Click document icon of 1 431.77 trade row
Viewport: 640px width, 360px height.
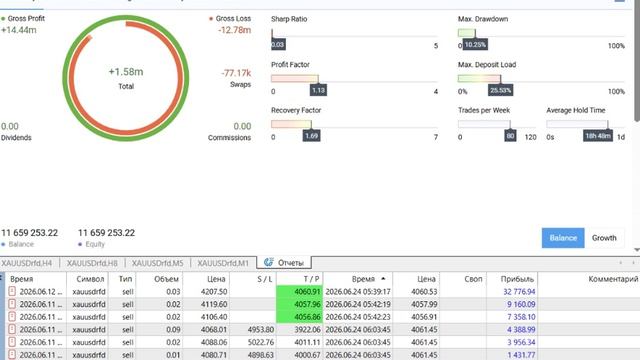(12, 355)
